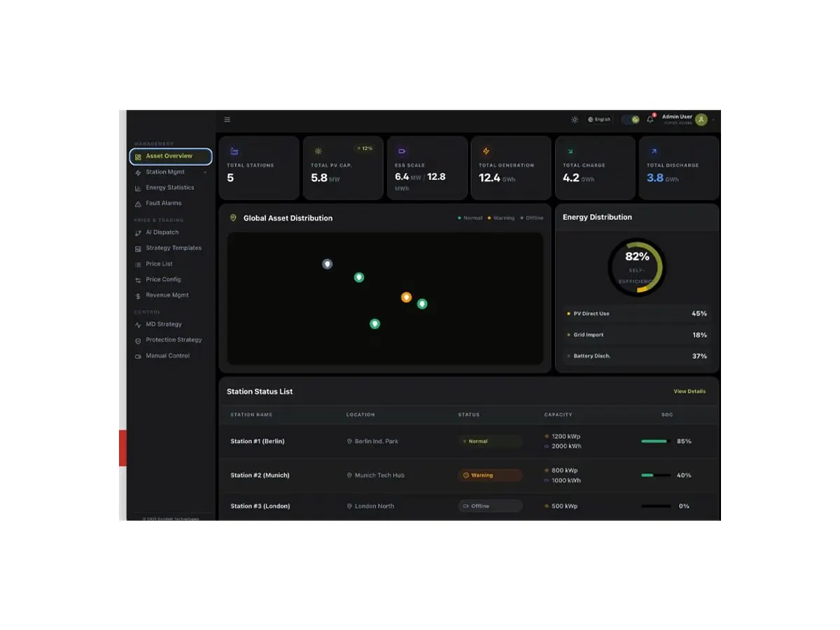Click the orange warning pin on map
This screenshot has width=840, height=630.
pos(406,297)
